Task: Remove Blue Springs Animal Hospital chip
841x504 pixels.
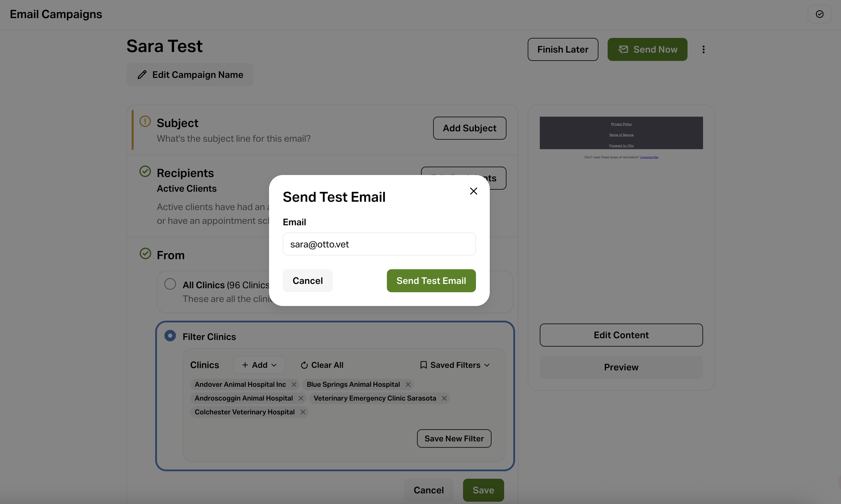Action: click(x=408, y=384)
